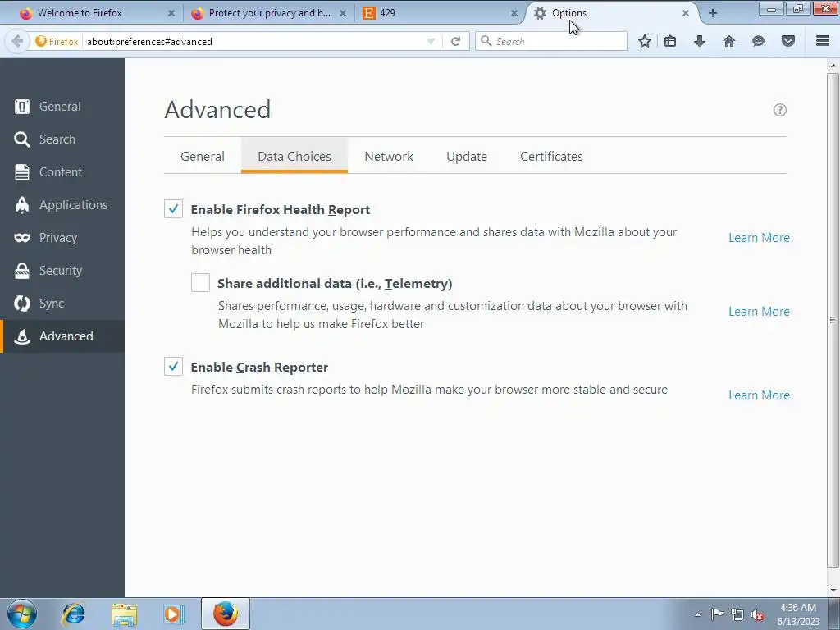Image resolution: width=840 pixels, height=630 pixels.
Task: Show hidden tray icons arrow
Action: pos(697,614)
